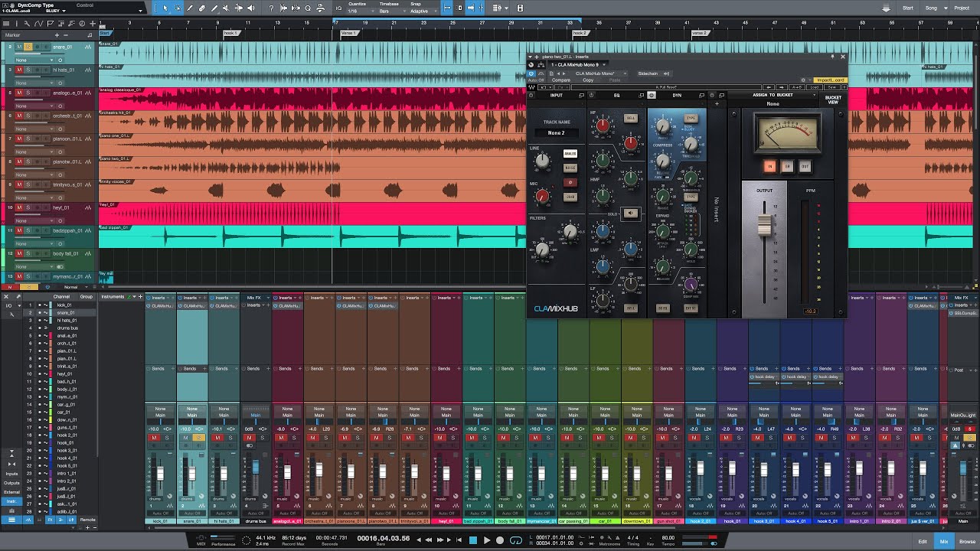Open the help question mark tool

click(271, 8)
